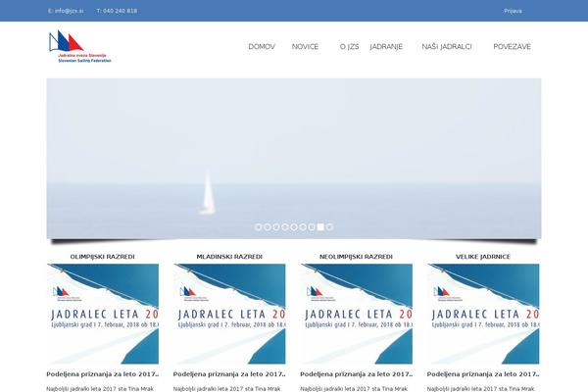This screenshot has height=392, width=588.
Task: Open Podeljena priznanja article under Mladinski razredi
Action: [x=229, y=374]
